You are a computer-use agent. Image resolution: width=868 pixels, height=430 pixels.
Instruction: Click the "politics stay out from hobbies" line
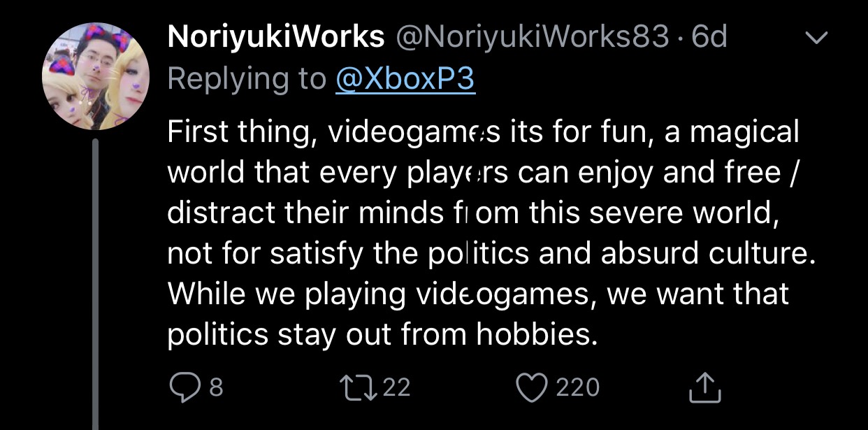(x=383, y=335)
